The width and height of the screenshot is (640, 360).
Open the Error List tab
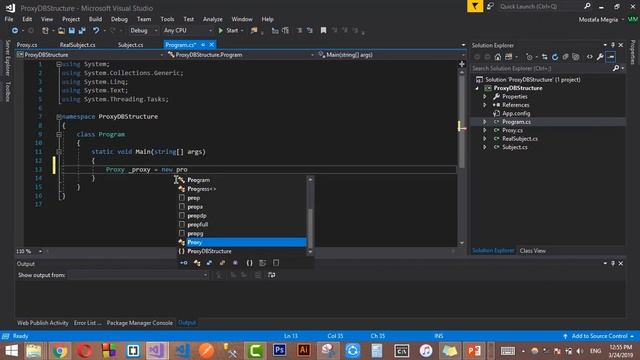(x=87, y=323)
